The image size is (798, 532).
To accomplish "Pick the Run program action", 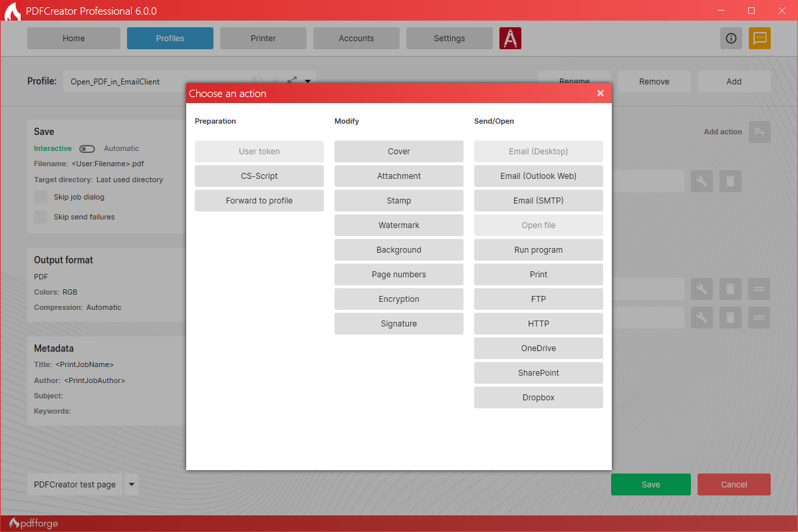I will tap(539, 250).
